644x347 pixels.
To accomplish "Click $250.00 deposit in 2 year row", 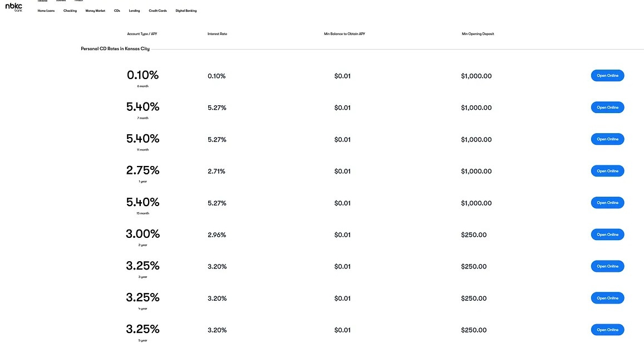I will click(474, 234).
